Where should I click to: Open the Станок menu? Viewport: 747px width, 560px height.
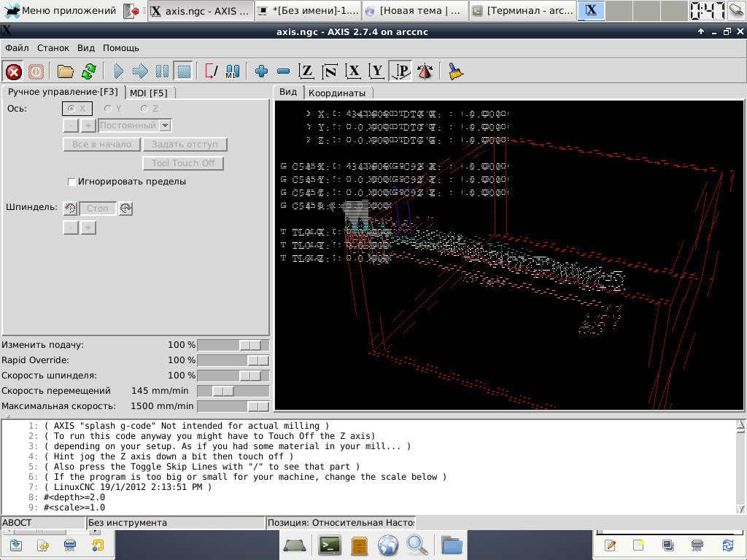click(53, 48)
